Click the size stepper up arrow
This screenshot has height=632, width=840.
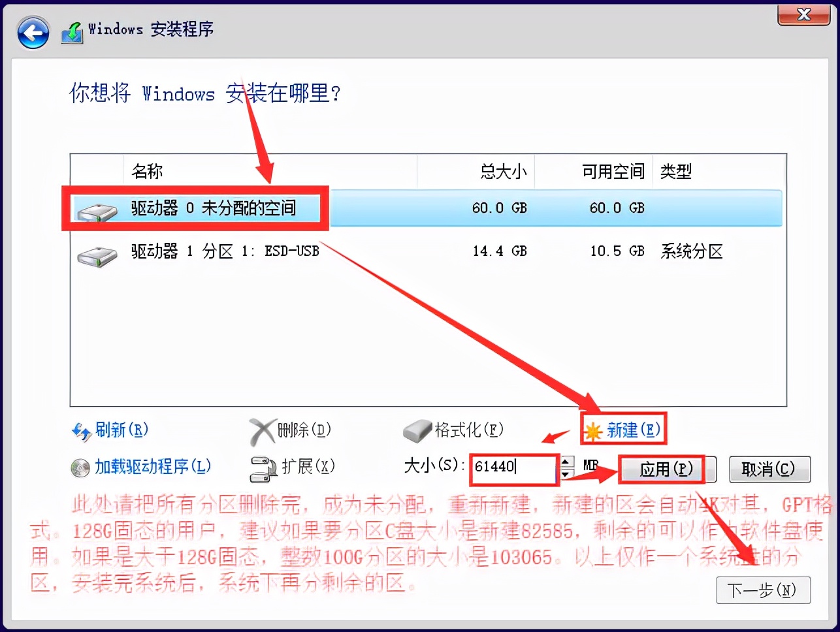click(x=564, y=463)
